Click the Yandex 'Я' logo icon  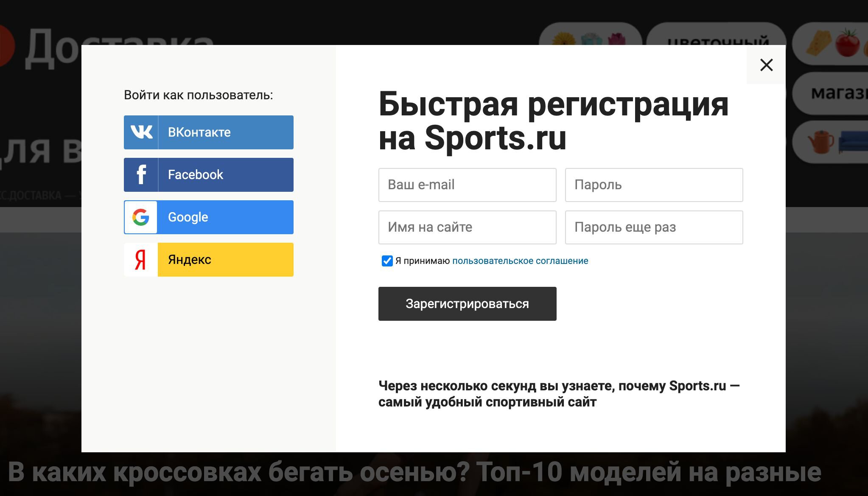tap(140, 260)
